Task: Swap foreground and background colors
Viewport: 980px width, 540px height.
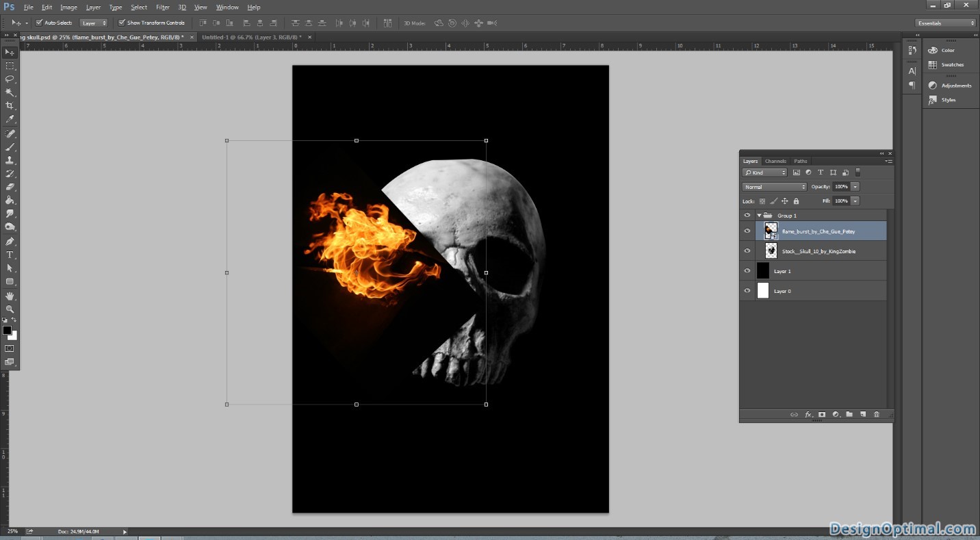Action: (14, 320)
